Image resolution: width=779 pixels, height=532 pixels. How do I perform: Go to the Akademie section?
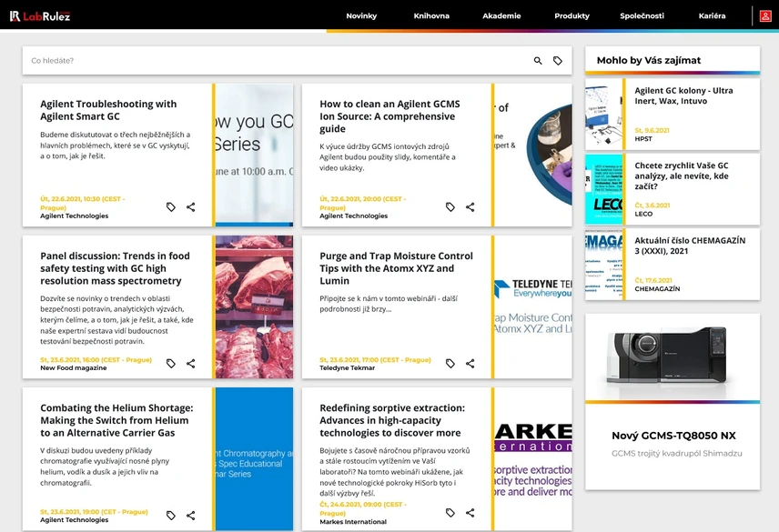pyautogui.click(x=501, y=16)
